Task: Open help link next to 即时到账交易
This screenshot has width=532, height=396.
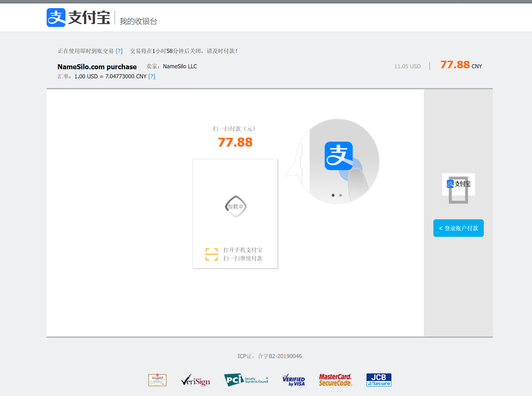Action: click(x=119, y=51)
